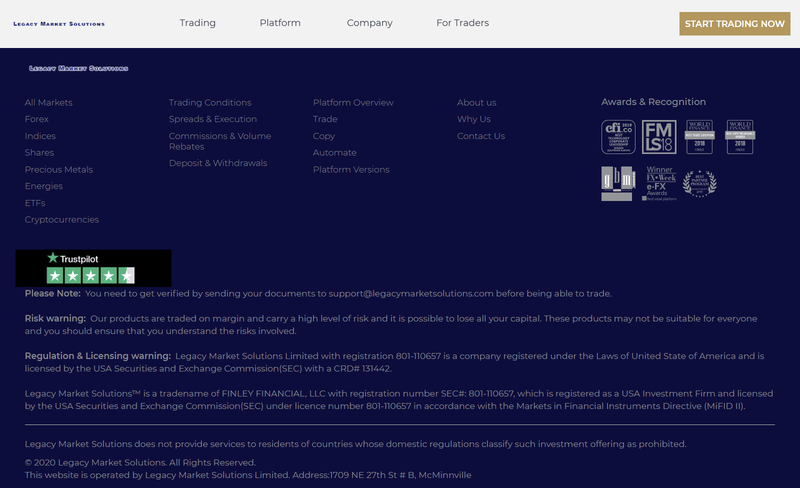
Task: Click the 2020 copyright notice text
Action: point(140,462)
